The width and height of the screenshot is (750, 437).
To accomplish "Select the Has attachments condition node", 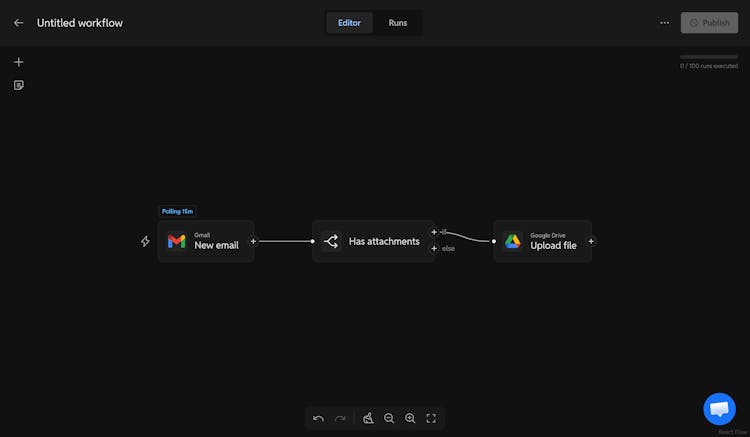I will [373, 241].
